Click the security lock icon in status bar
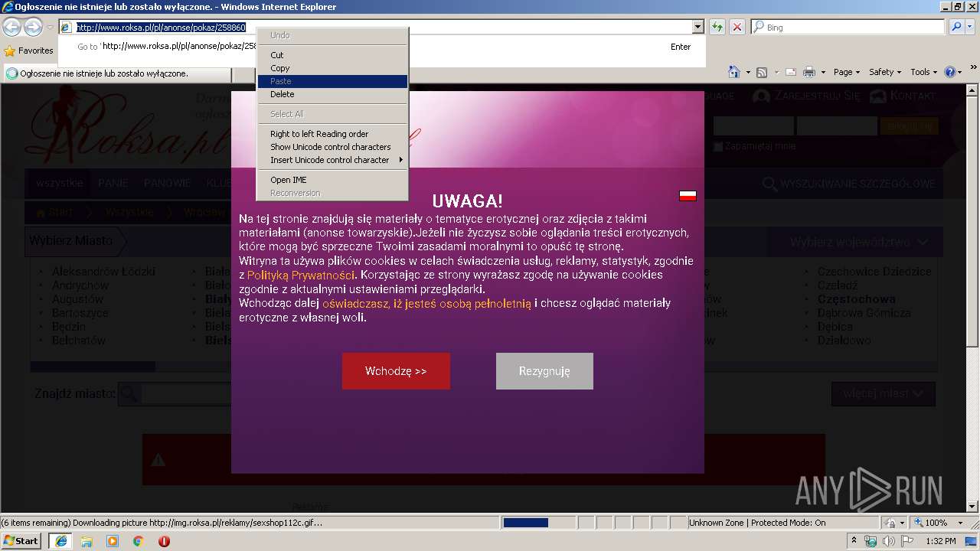The image size is (980, 551). [891, 523]
